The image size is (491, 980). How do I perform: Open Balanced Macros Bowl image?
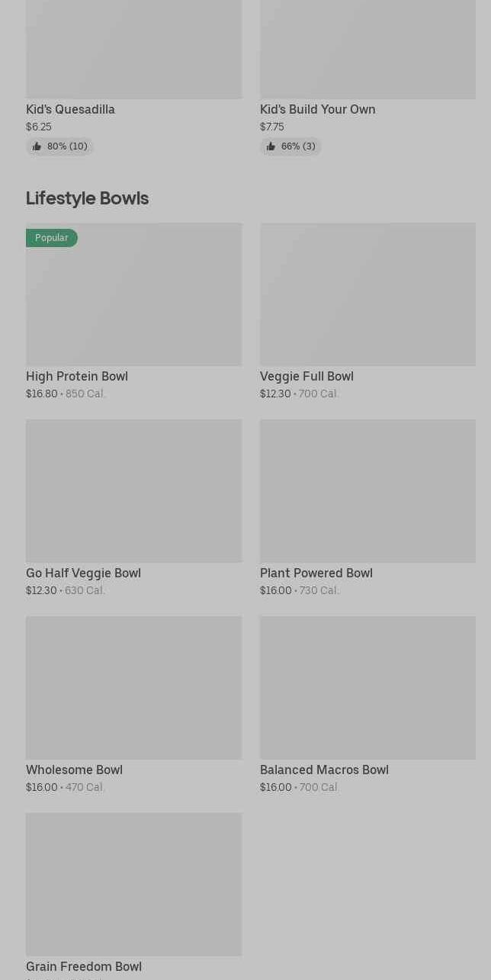367,688
